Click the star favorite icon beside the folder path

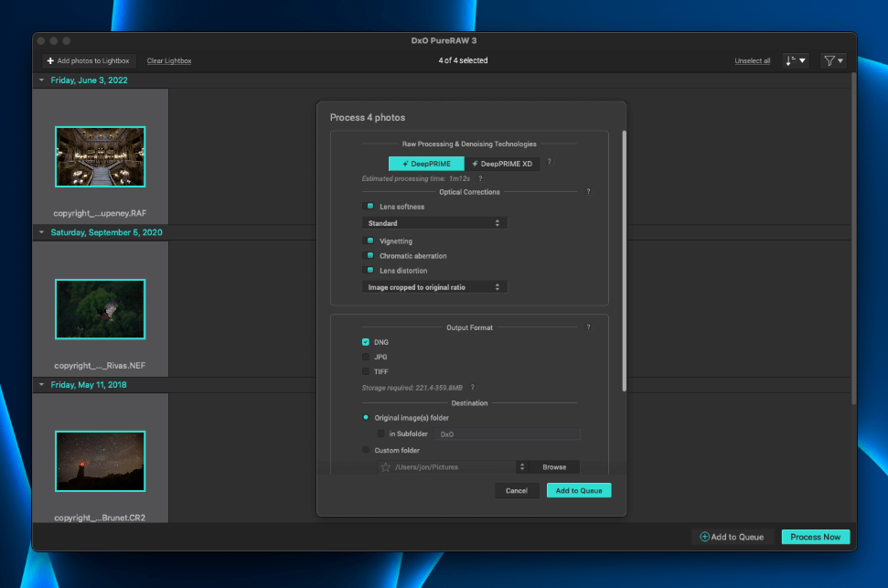[386, 466]
